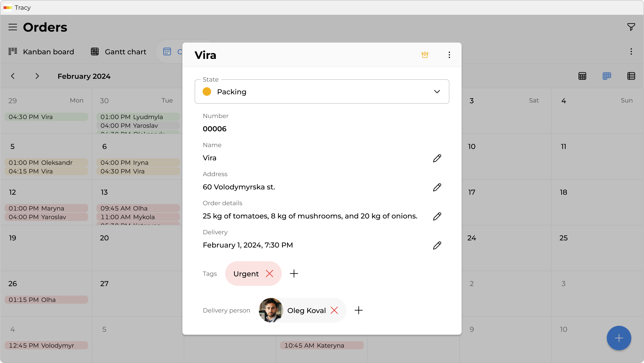Remove the Urgent tag
The height and width of the screenshot is (363, 644).
tap(269, 274)
